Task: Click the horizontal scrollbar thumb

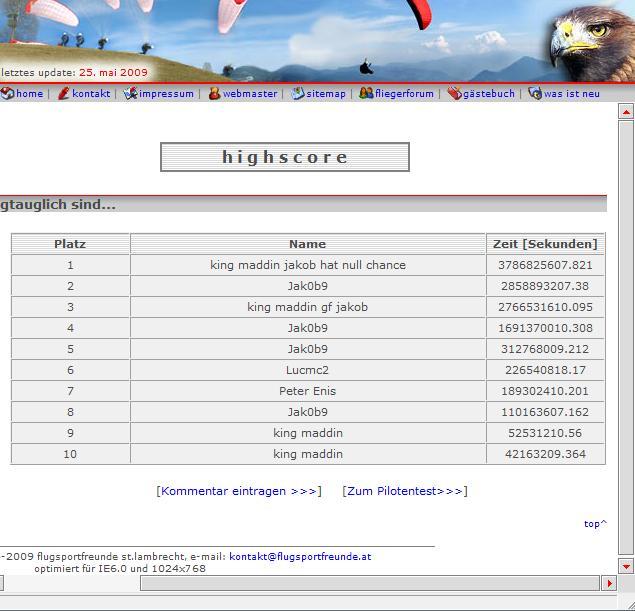Action: click(370, 583)
